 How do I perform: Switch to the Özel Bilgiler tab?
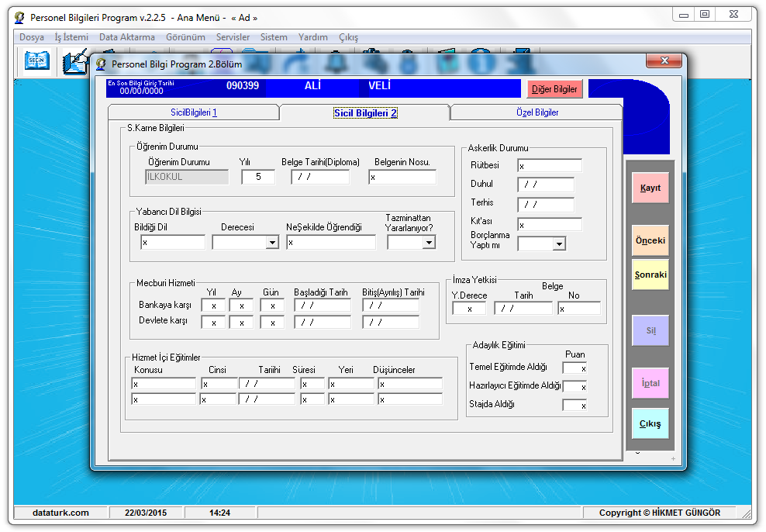pyautogui.click(x=537, y=112)
